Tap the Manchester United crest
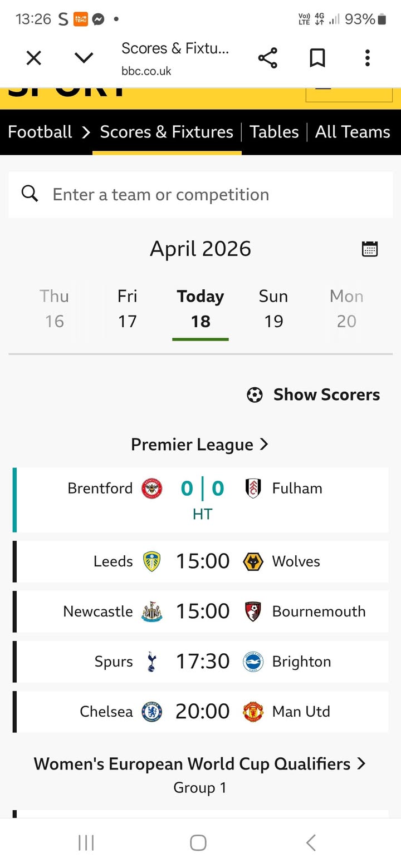 click(253, 712)
